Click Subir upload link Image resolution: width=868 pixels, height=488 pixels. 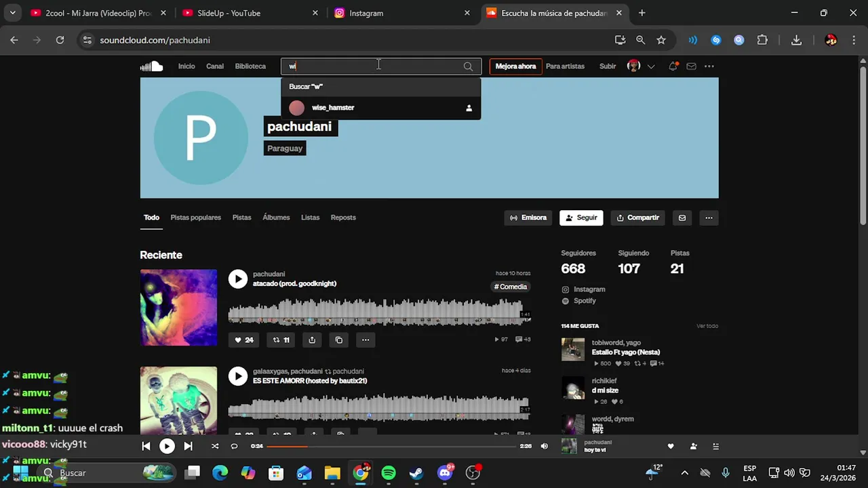[608, 66]
